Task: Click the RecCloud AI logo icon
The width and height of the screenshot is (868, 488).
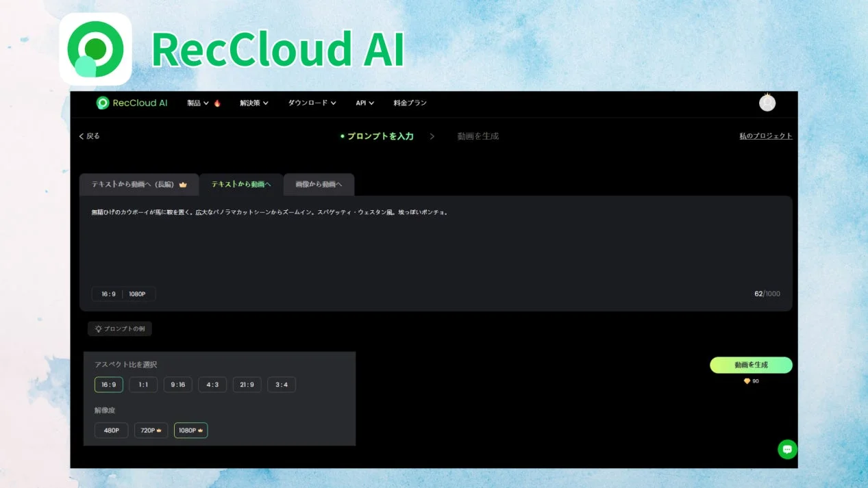Action: click(x=101, y=103)
